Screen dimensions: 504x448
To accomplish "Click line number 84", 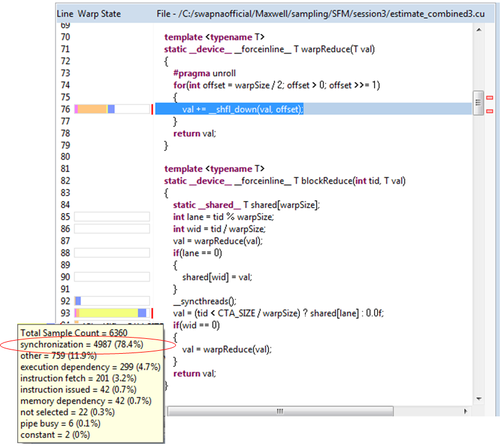I will 65,205.
